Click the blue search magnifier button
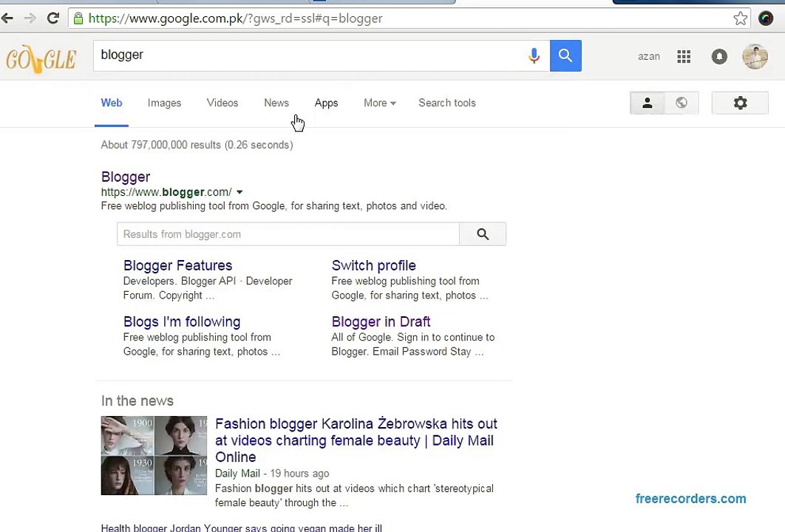Viewport: 785px width, 532px height. [x=565, y=55]
